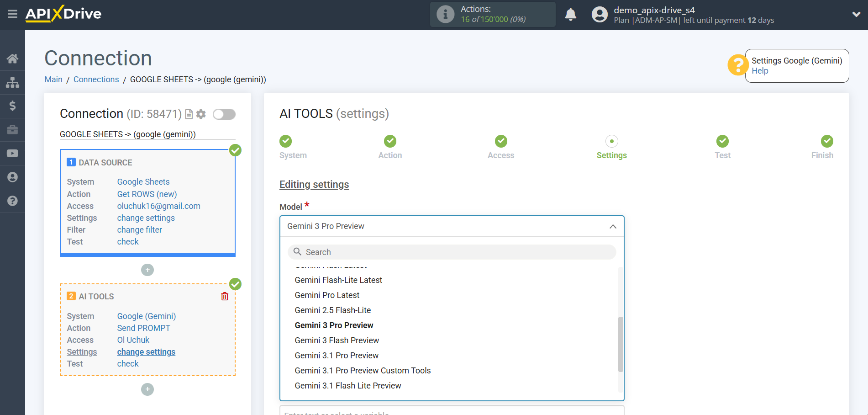Delete AI TOOLS block with trash icon
This screenshot has height=415, width=868.
(x=225, y=297)
